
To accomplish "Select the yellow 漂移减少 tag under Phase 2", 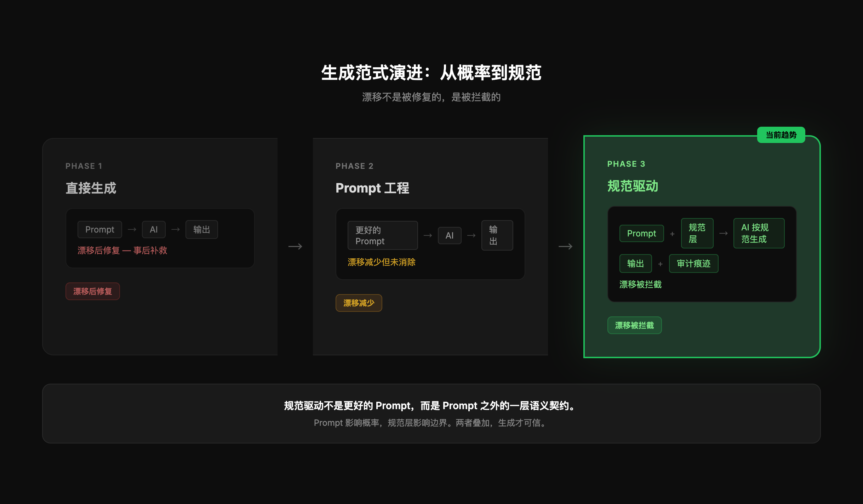I will pyautogui.click(x=359, y=303).
